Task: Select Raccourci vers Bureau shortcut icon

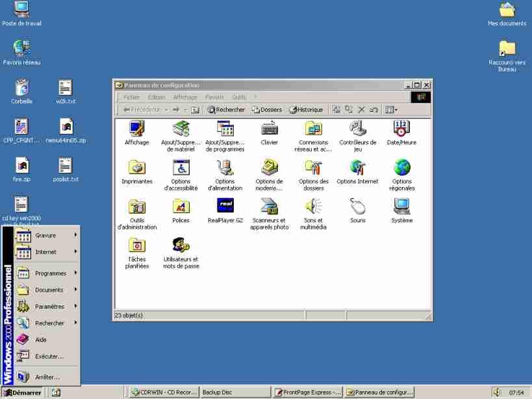Action: pyautogui.click(x=507, y=56)
